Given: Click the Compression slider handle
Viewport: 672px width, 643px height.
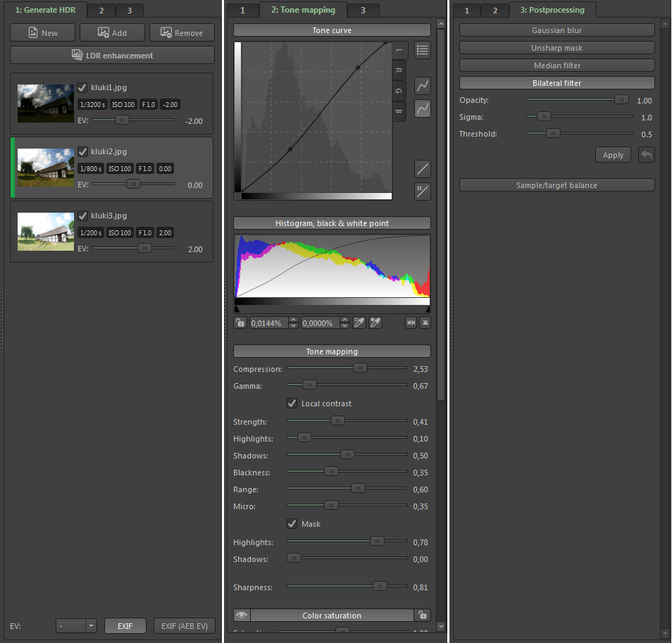Looking at the screenshot, I should (360, 368).
